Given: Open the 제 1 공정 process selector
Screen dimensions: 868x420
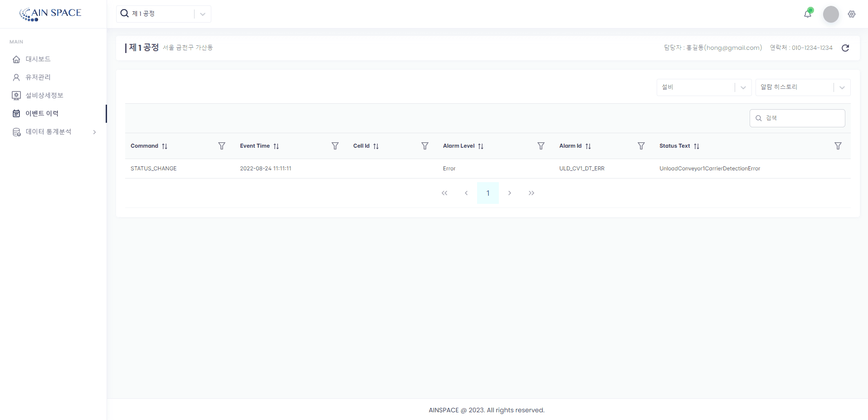Looking at the screenshot, I should click(163, 14).
